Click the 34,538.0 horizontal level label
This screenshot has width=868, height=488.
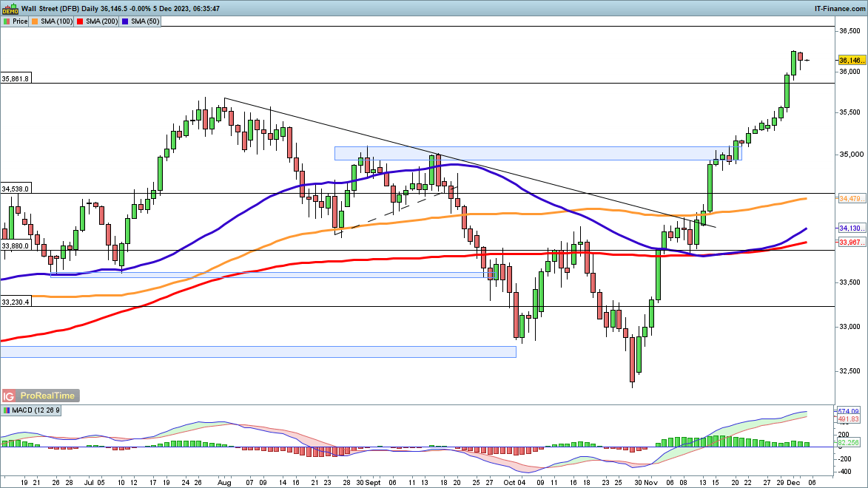15,189
